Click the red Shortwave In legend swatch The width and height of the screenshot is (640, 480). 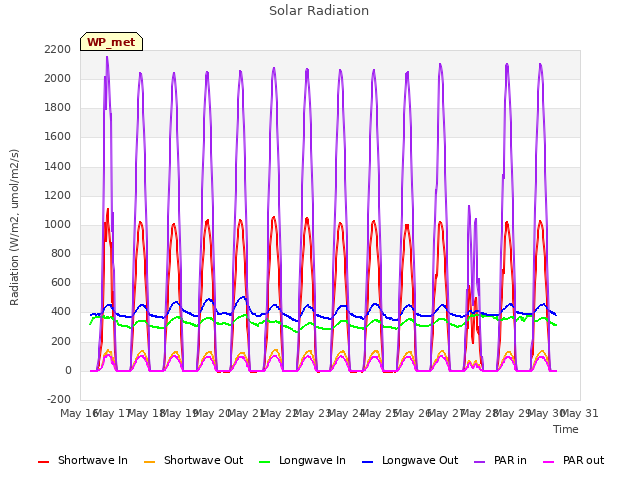(x=43, y=462)
